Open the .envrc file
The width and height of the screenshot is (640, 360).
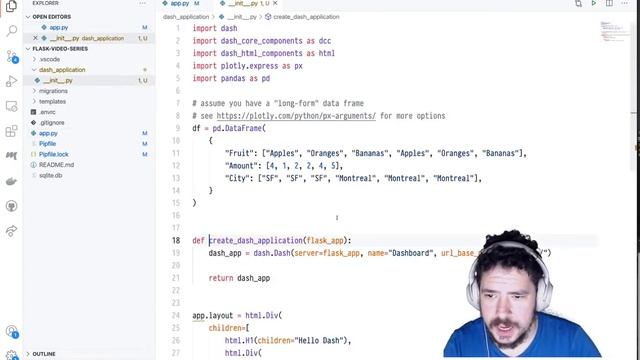click(47, 112)
